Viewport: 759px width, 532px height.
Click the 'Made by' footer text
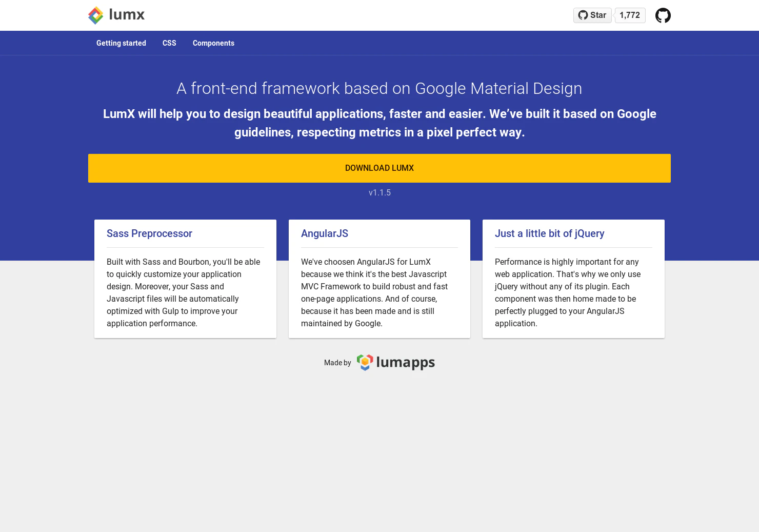click(337, 363)
